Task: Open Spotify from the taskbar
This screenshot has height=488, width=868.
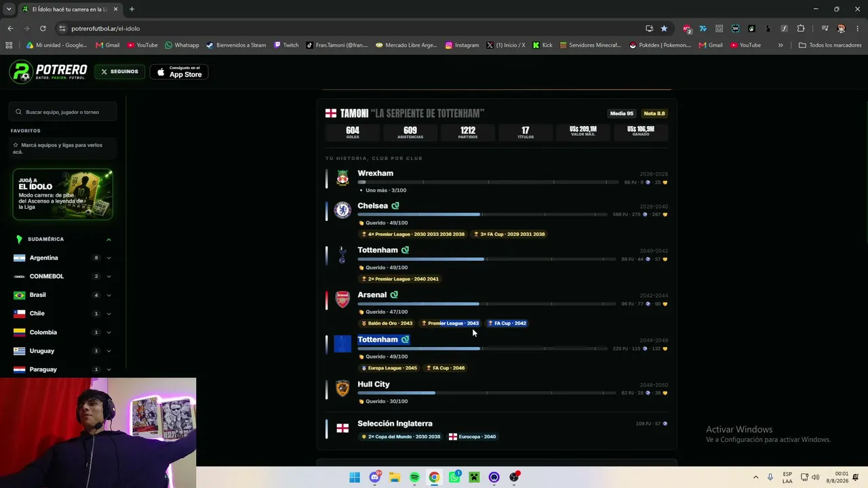Action: tap(414, 477)
